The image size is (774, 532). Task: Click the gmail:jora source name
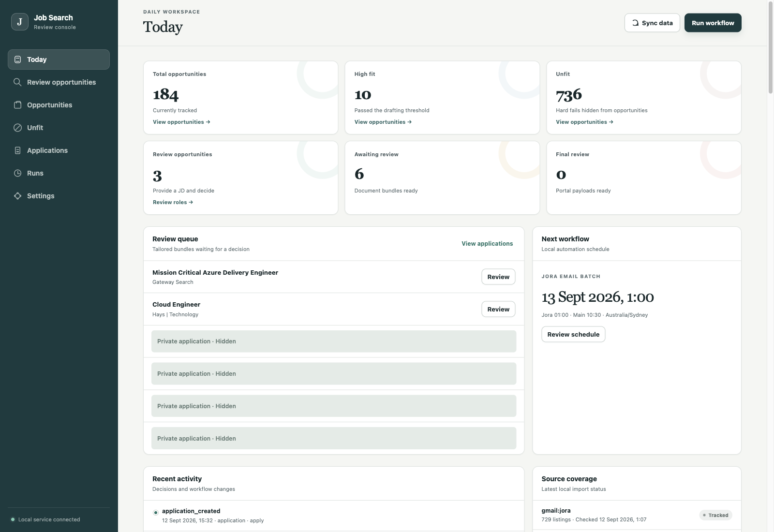tap(556, 510)
